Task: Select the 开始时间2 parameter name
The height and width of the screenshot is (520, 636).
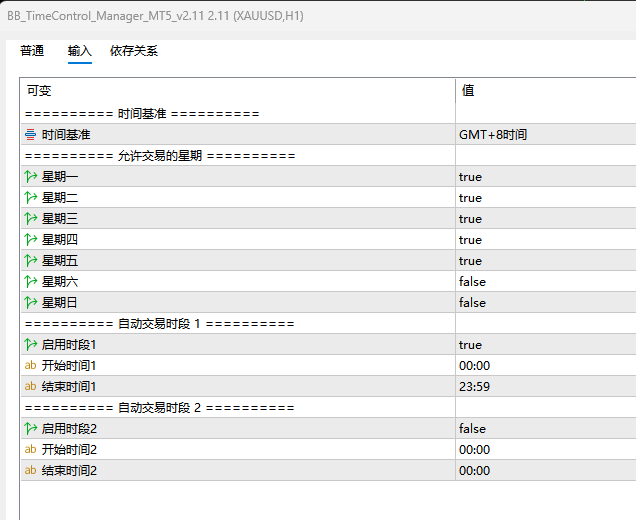Action: pyautogui.click(x=69, y=450)
